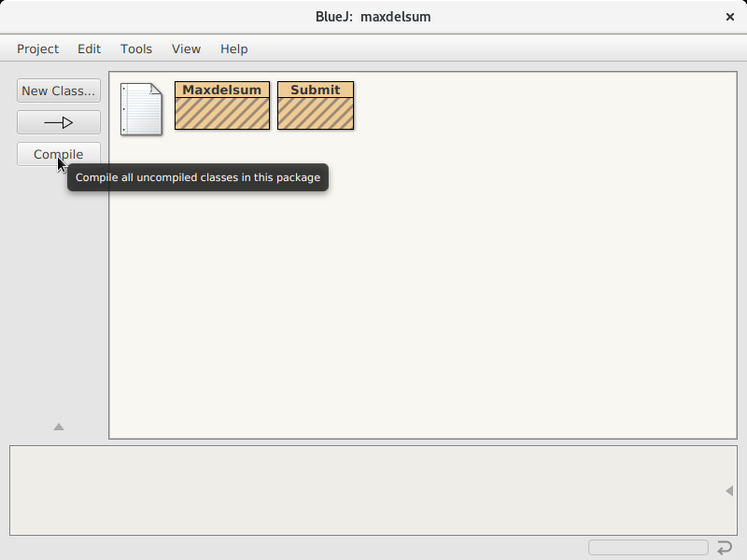The width and height of the screenshot is (747, 560).
Task: Open the project README note icon
Action: 141,109
